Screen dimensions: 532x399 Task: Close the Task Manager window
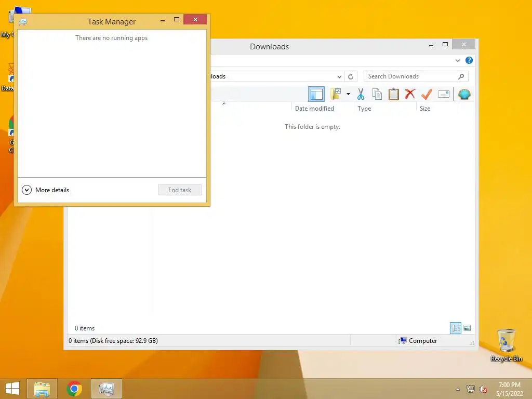(x=195, y=19)
